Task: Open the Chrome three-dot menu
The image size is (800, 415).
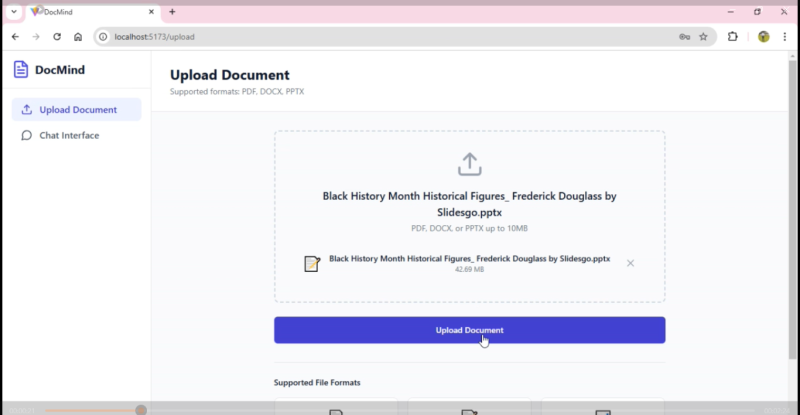Action: (x=784, y=37)
